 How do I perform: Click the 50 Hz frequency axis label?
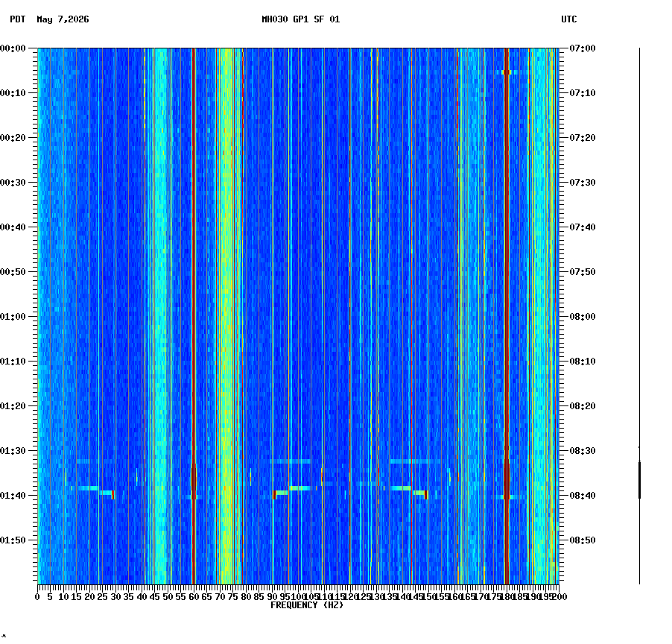tap(168, 597)
